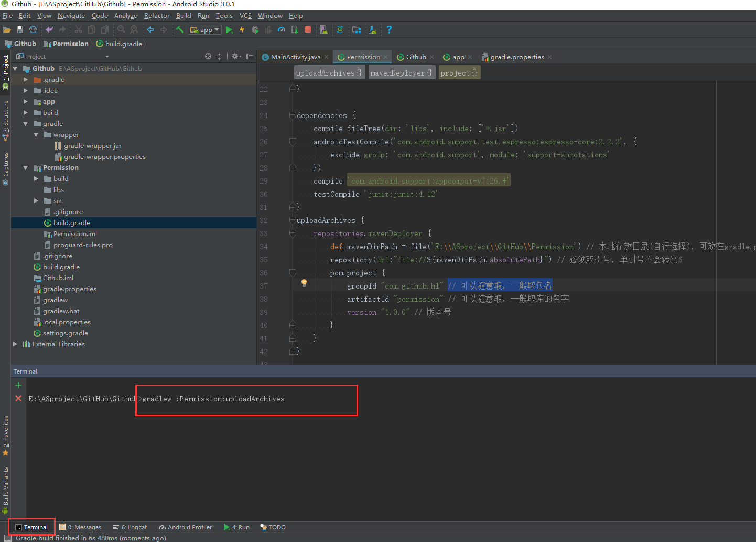756x542 pixels.
Task: Click the mavenDeployer breadcrumb
Action: pos(402,73)
